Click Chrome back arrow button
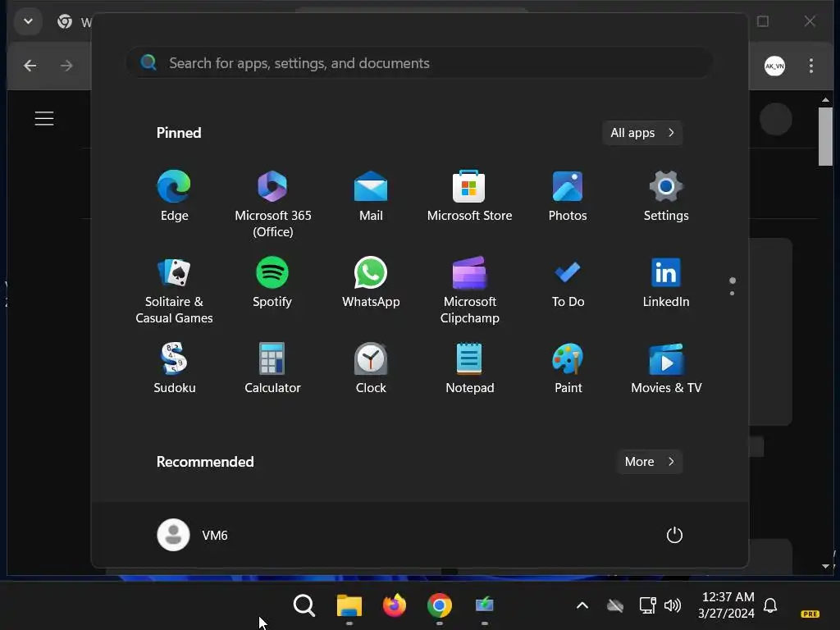This screenshot has height=630, width=840. pos(30,66)
